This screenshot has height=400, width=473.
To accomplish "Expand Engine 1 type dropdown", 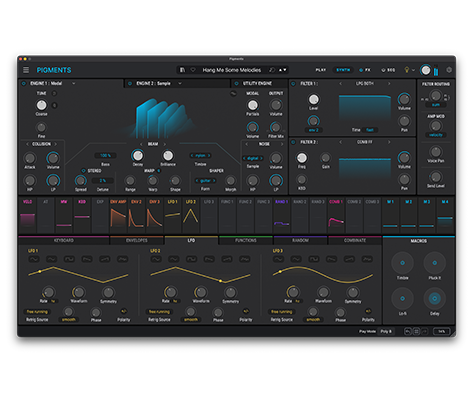I will (x=73, y=83).
